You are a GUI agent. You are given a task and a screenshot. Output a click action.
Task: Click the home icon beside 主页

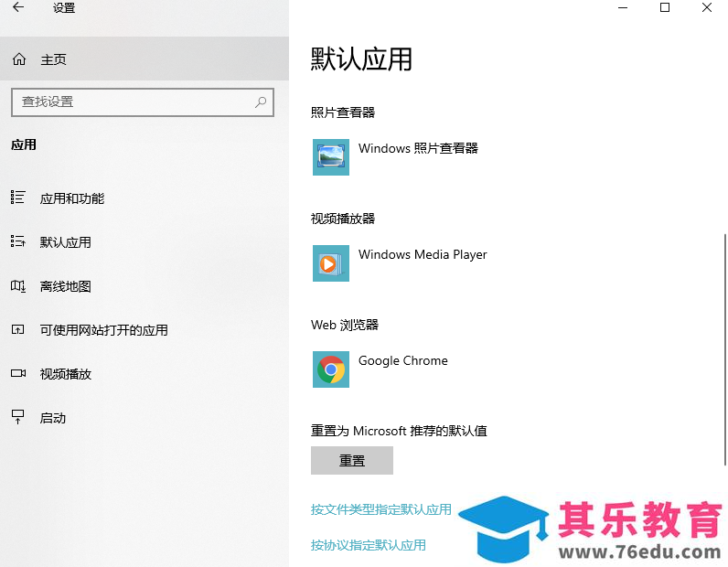tap(19, 59)
